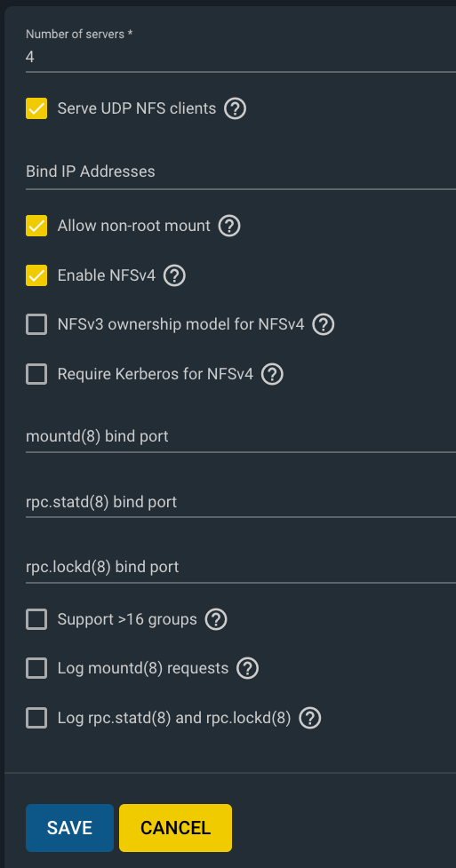Focus the mountd(8) bind port field
The image size is (456, 868).
pyautogui.click(x=241, y=437)
